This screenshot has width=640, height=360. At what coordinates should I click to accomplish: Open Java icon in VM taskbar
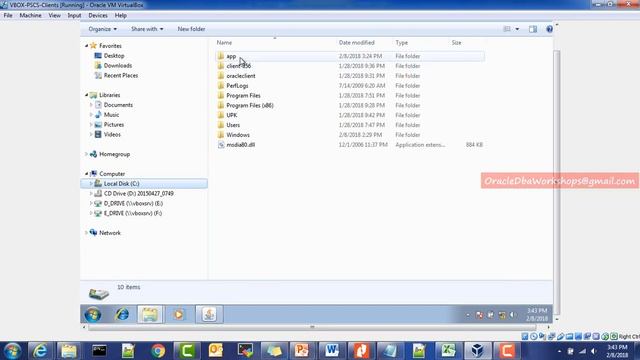point(209,314)
